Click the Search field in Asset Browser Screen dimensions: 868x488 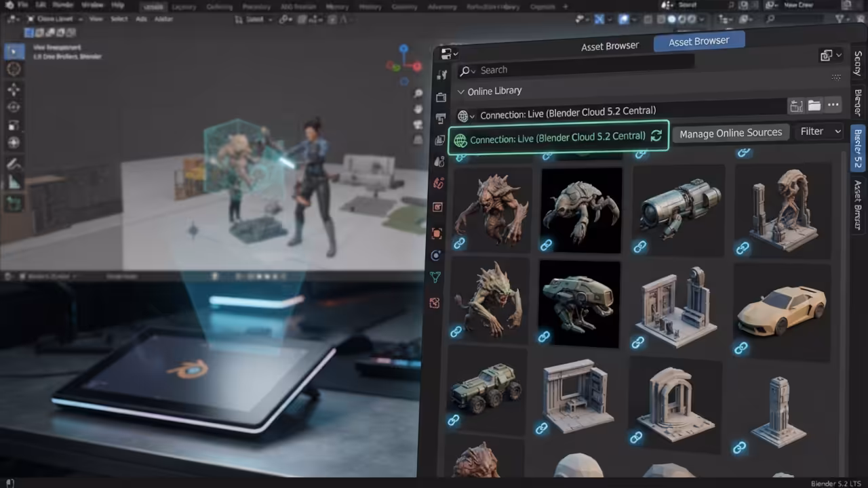pyautogui.click(x=575, y=68)
